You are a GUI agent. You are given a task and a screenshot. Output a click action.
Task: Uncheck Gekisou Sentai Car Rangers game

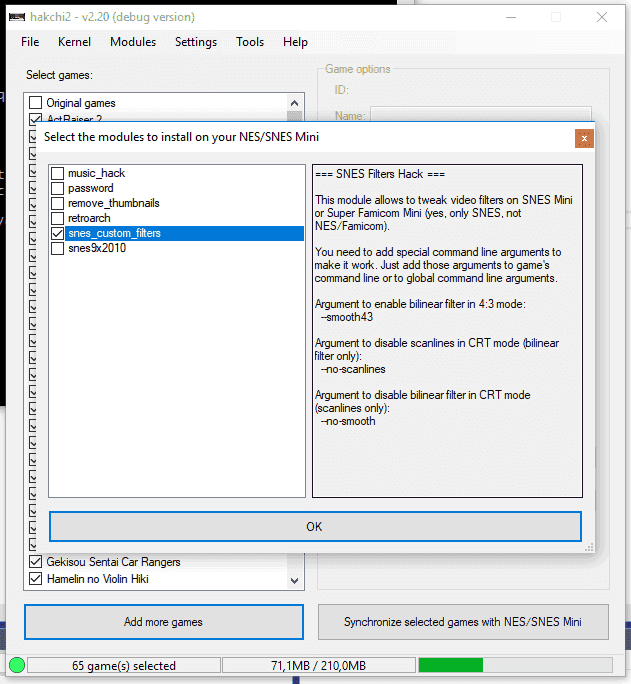pyautogui.click(x=35, y=562)
